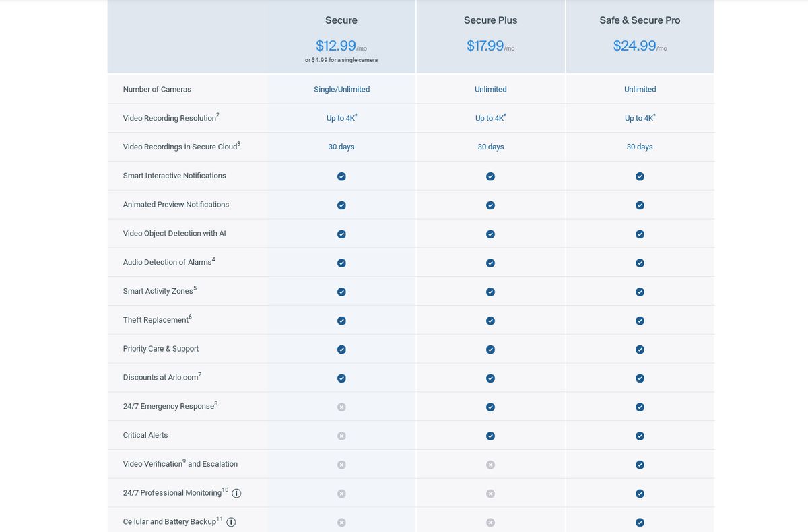Click Secure Plus X icon for Video Verification

click(x=490, y=465)
